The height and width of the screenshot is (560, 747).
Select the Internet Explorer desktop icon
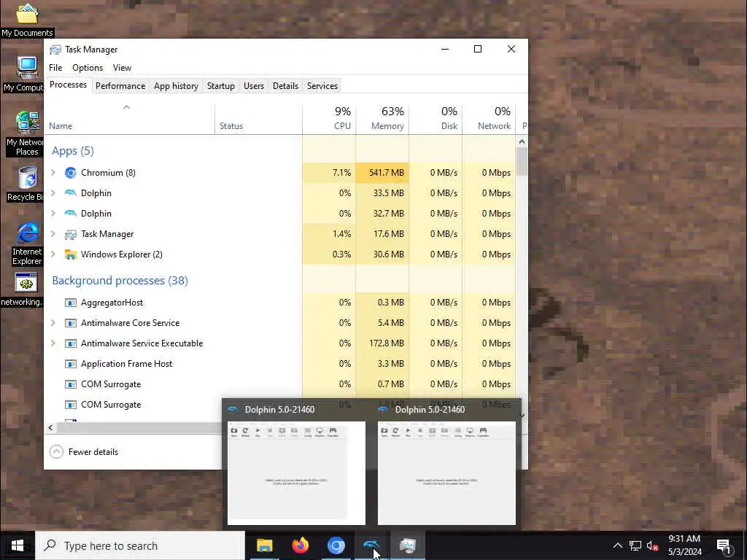pyautogui.click(x=27, y=244)
